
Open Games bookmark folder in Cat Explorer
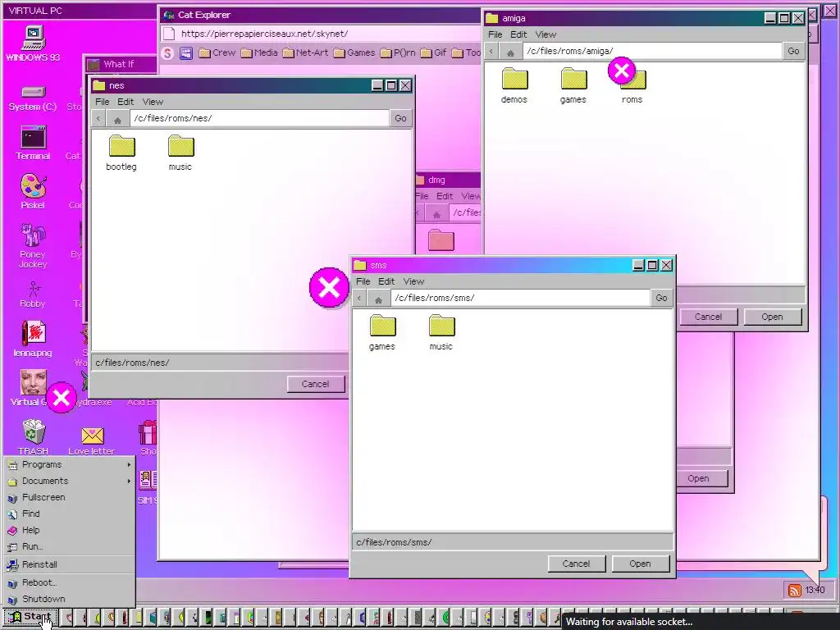[354, 53]
